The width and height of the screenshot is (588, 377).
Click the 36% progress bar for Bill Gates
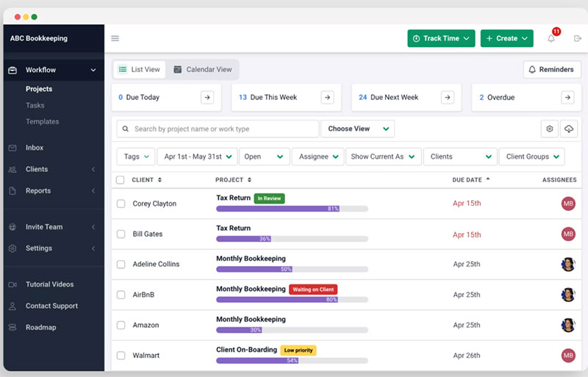click(x=292, y=239)
